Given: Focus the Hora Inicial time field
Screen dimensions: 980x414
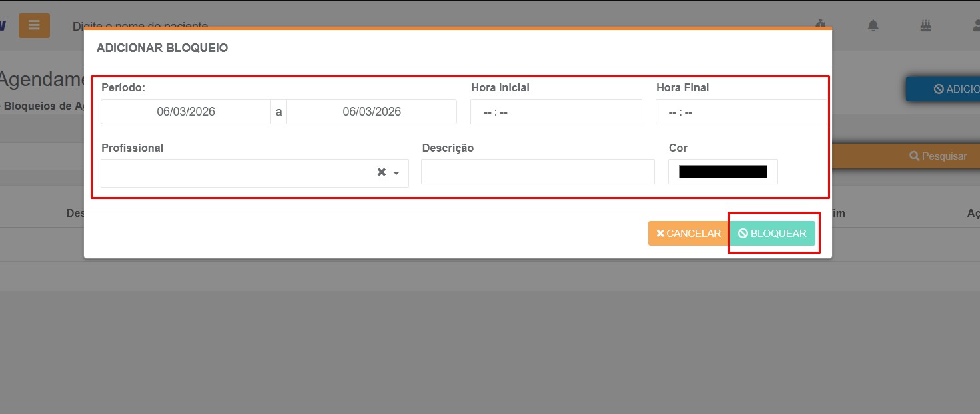Looking at the screenshot, I should click(x=556, y=112).
